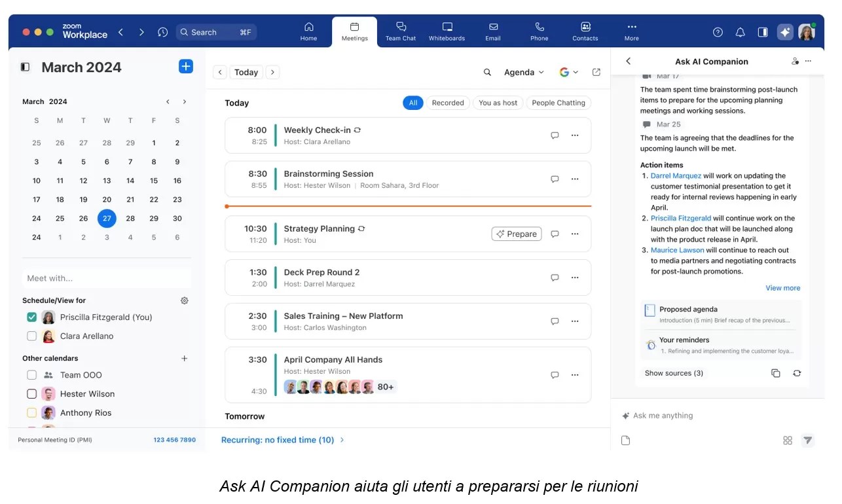Open the history clock icon

[x=163, y=32]
